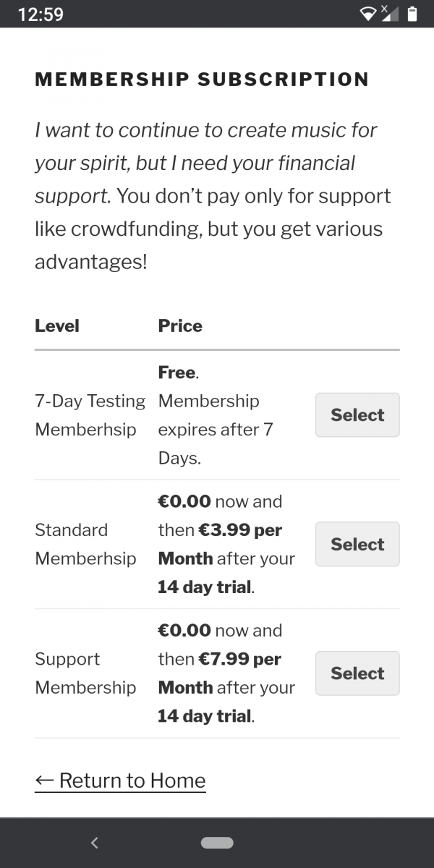
Task: Tap the Wi-Fi icon in status bar
Action: point(369,14)
